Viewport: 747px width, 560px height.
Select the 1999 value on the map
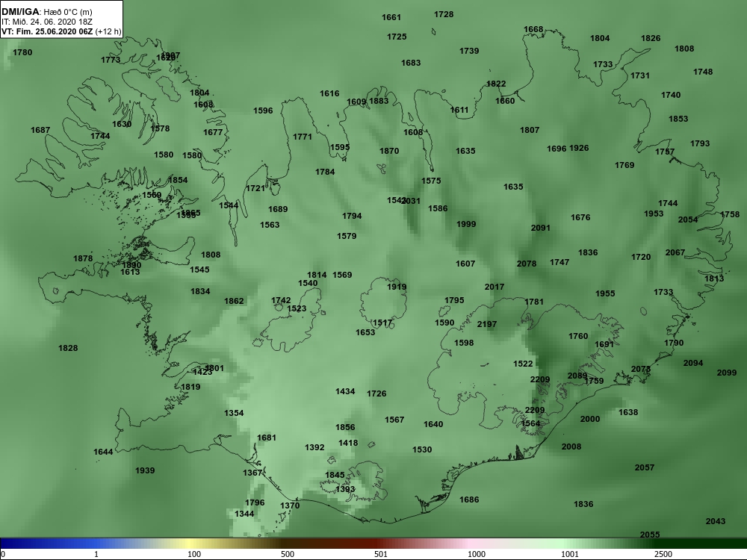[466, 224]
